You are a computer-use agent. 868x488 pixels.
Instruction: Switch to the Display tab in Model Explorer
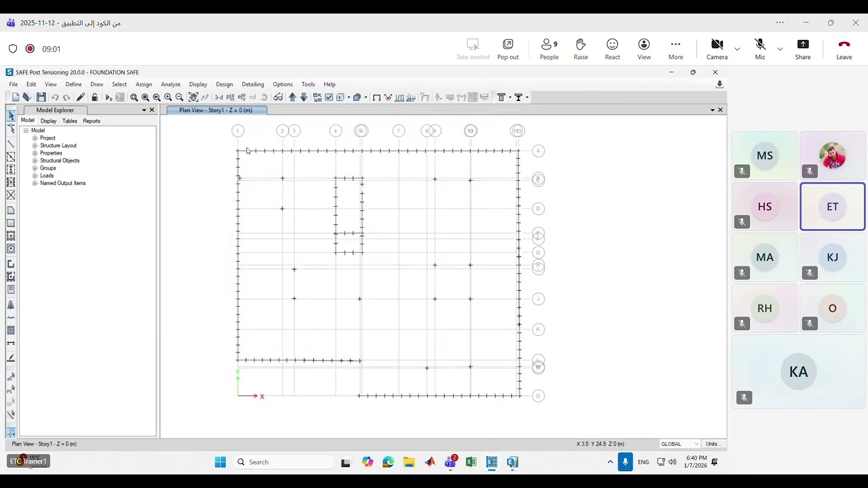(48, 121)
